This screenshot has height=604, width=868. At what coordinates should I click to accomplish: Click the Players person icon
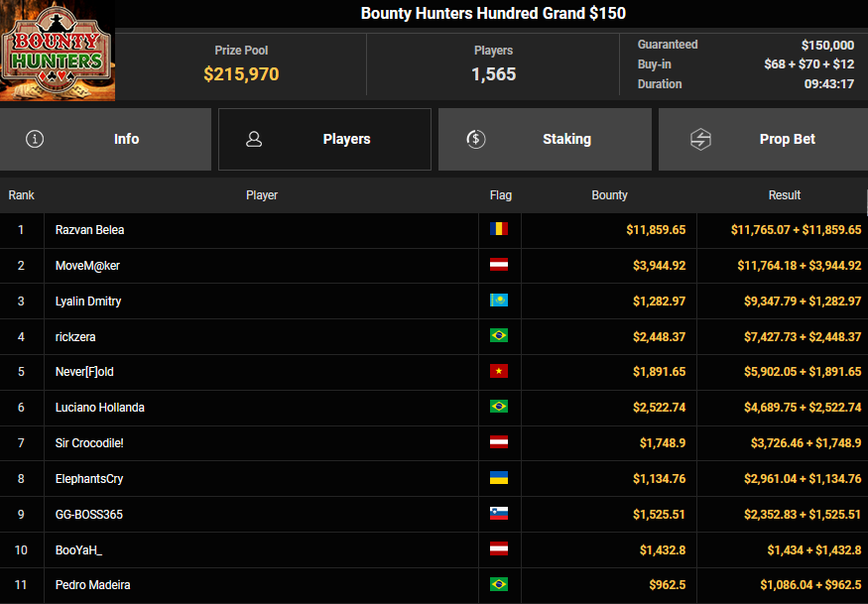point(254,139)
